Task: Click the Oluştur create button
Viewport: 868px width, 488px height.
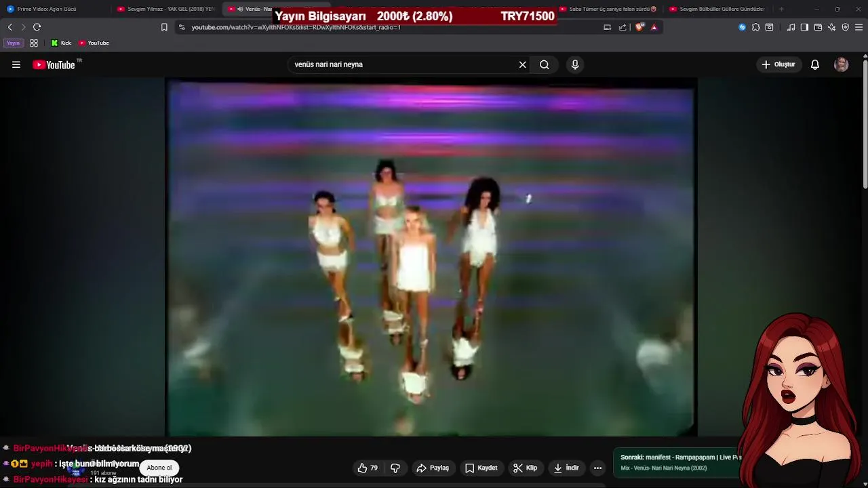Action: (778, 64)
